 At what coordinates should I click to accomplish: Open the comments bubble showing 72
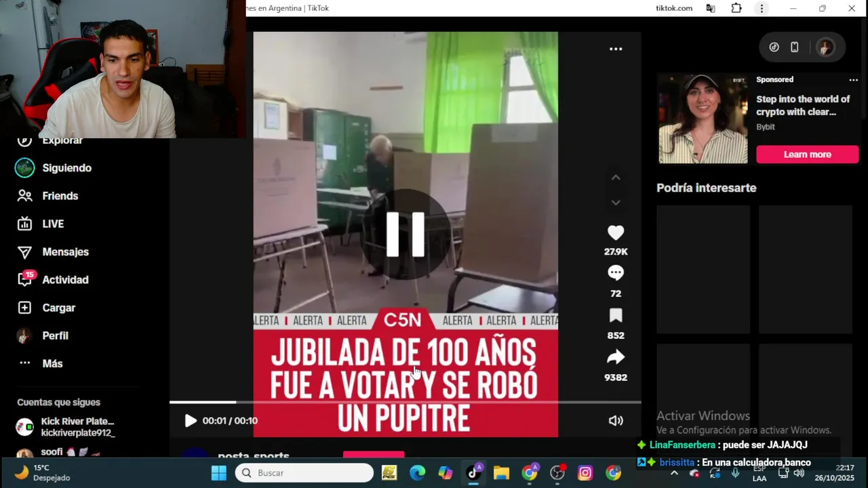click(616, 273)
